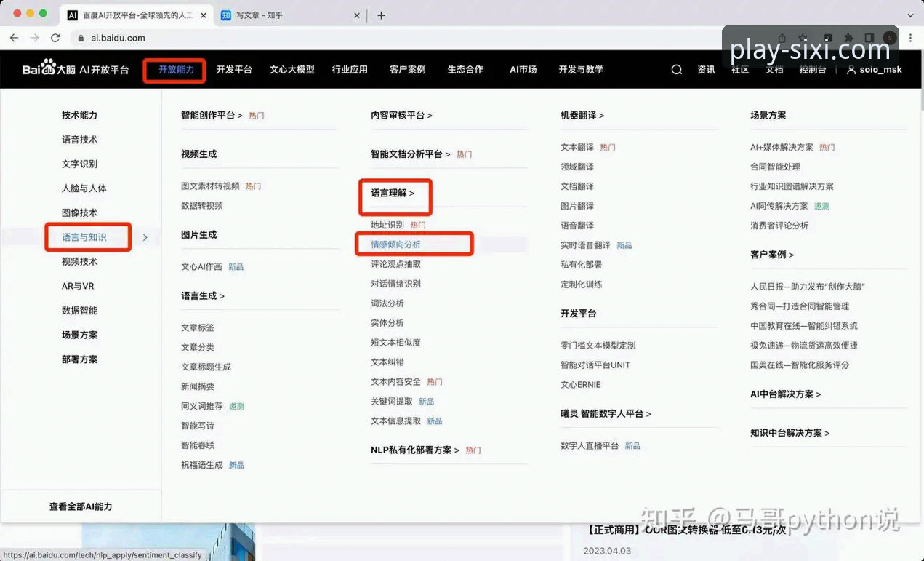Image resolution: width=924 pixels, height=561 pixels.
Task: Open 数字人直播平台 link
Action: click(590, 446)
